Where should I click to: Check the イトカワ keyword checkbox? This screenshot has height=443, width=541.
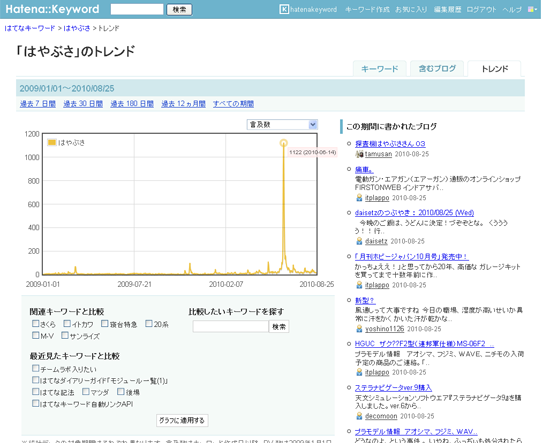67,324
